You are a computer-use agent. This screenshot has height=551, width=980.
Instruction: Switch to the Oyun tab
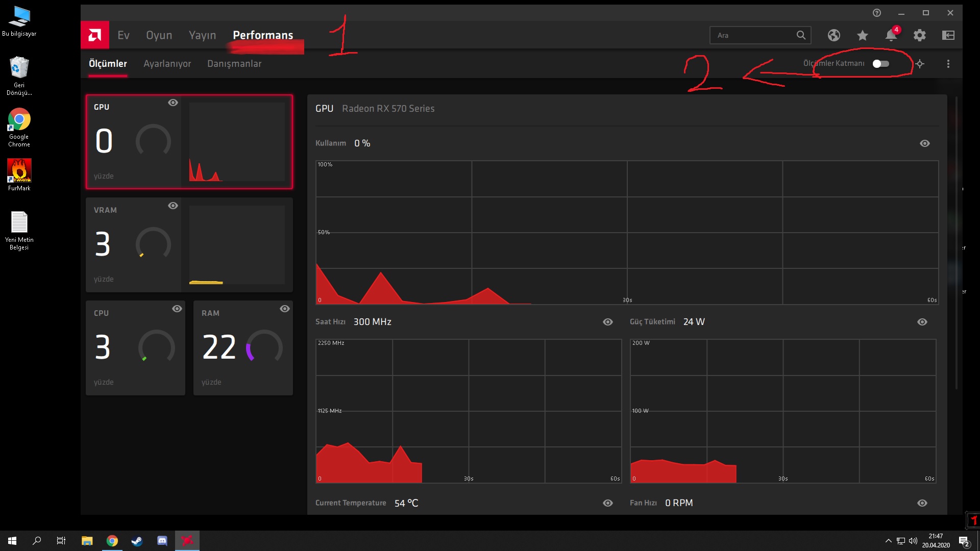[x=159, y=35]
